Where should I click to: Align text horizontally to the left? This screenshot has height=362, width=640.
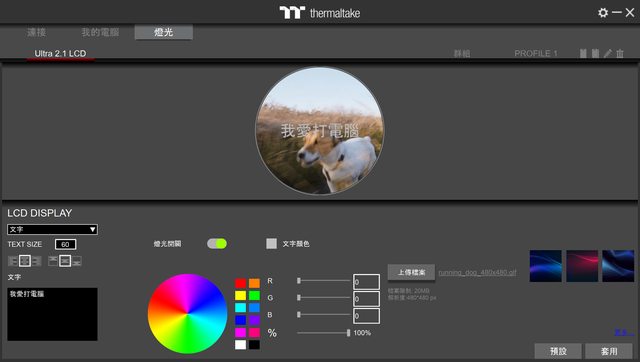13,261
